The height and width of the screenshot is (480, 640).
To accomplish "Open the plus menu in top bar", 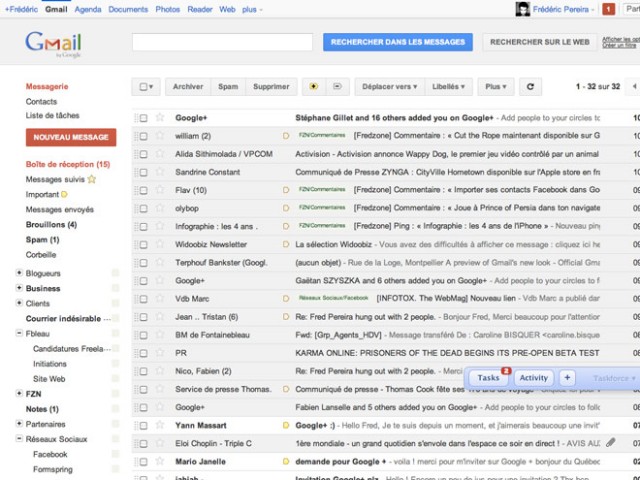I will click(252, 9).
